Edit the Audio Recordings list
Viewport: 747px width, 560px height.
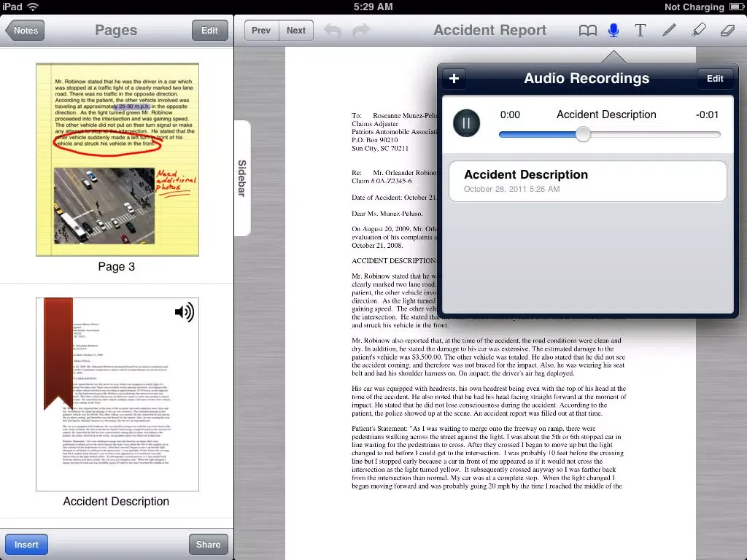(x=715, y=79)
